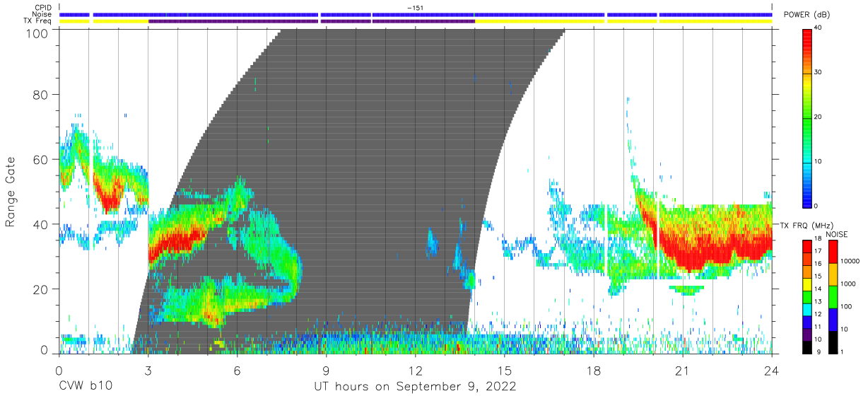Click the 10000 value in NOISE legend
This screenshot has height=401, width=868.
(850, 262)
